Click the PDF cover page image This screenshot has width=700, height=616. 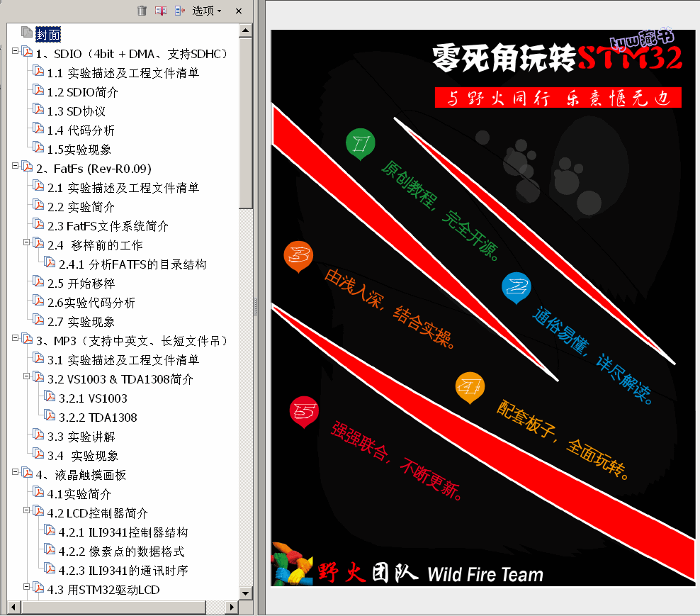click(x=483, y=308)
